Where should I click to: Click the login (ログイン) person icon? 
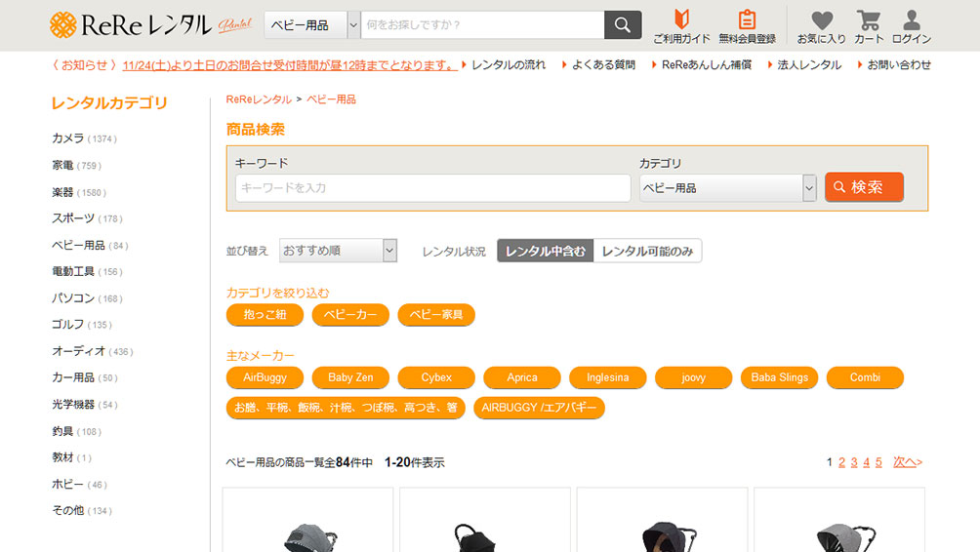coord(911,26)
